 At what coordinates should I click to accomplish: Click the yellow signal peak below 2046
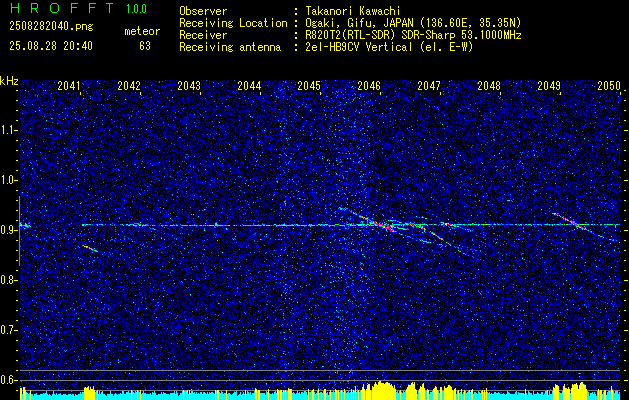(x=383, y=390)
